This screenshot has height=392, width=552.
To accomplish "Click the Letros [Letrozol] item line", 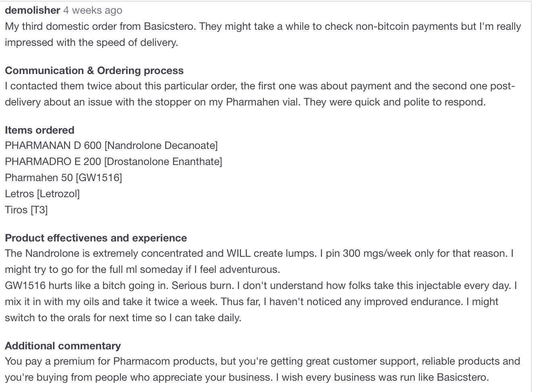I will click(42, 194).
